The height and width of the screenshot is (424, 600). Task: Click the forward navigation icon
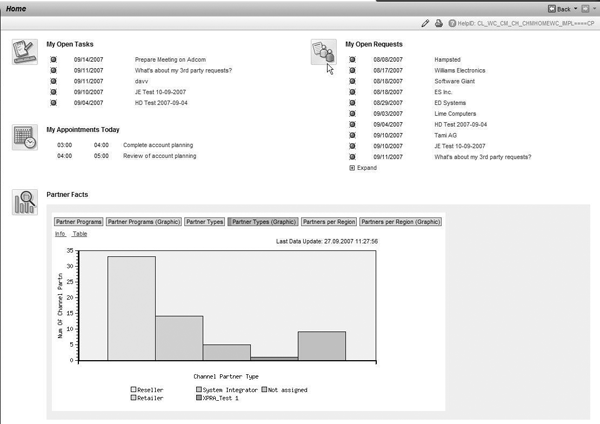pos(585,9)
